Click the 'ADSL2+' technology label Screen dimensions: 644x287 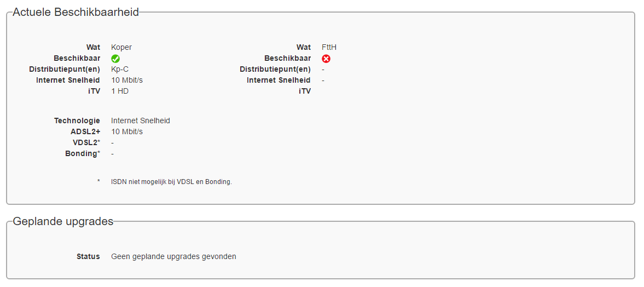click(x=85, y=131)
